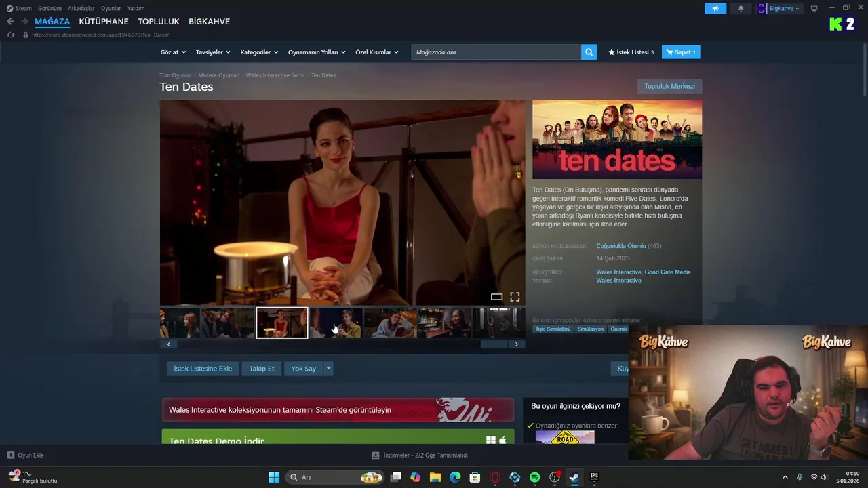Click the lock icon beside the URL
The width and height of the screenshot is (868, 488).
coord(26,35)
